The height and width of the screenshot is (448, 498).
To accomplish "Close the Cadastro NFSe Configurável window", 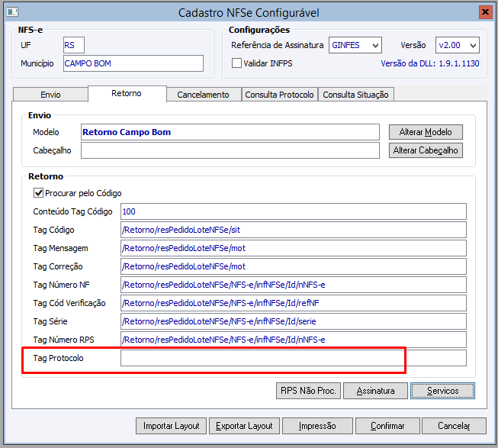I will pyautogui.click(x=485, y=12).
